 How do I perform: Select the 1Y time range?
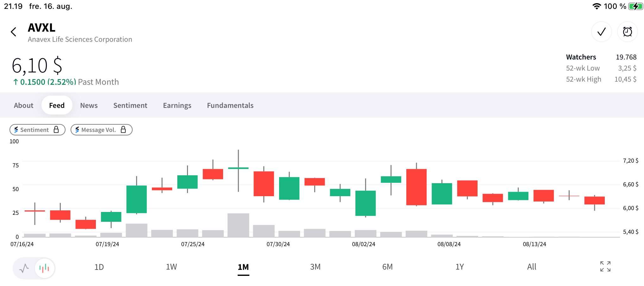pyautogui.click(x=460, y=267)
